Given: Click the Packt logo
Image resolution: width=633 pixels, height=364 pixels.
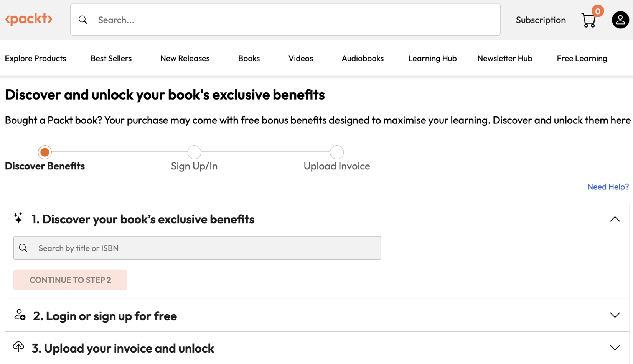Looking at the screenshot, I should 29,19.
